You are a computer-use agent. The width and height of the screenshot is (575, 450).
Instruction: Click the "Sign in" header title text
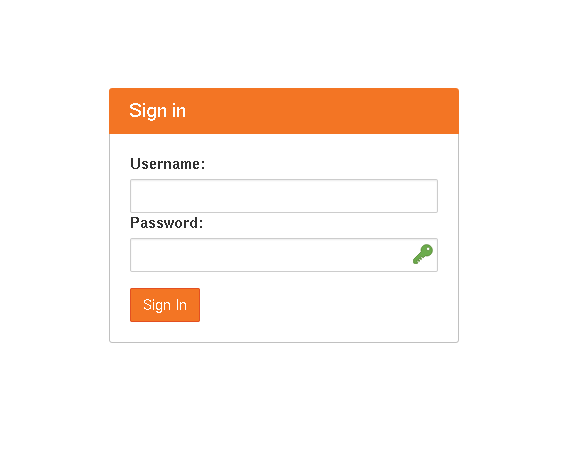[x=157, y=111]
